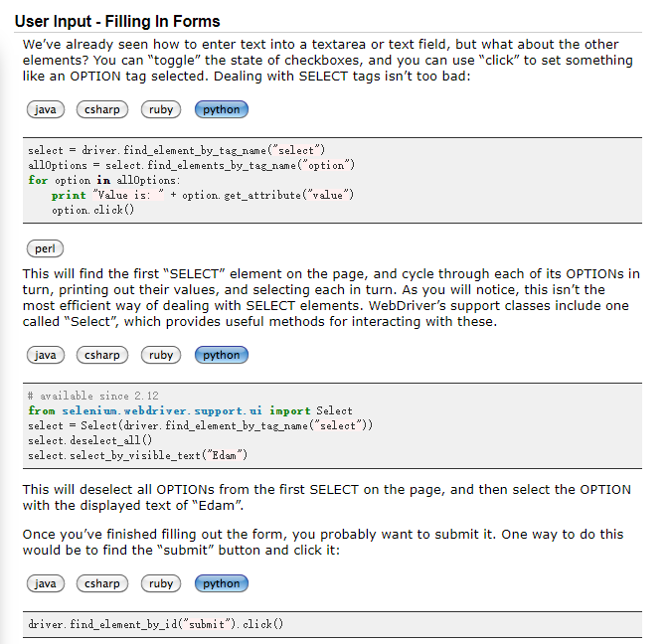Open csharp tab above the Select import code
670x644 pixels.
click(x=102, y=355)
